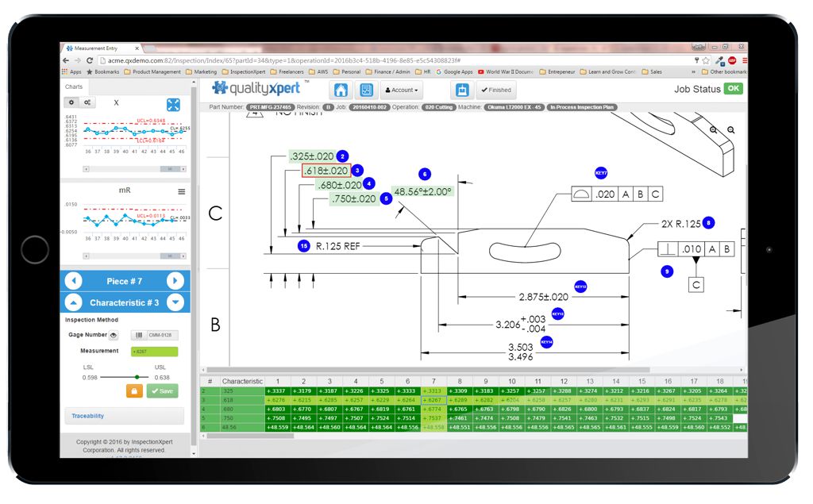Screen dimensions: 813x504
Task: Select balloon 4 on the drawing
Action: pyautogui.click(x=368, y=183)
